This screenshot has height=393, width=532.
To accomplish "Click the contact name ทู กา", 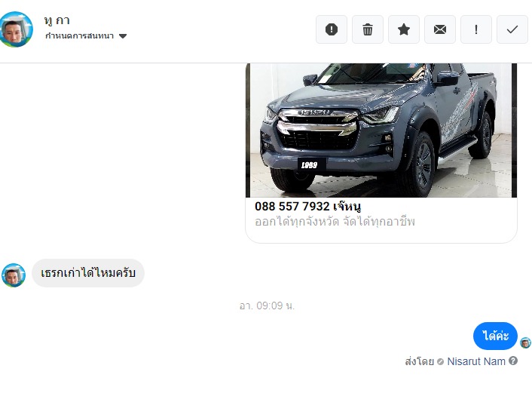I will [57, 20].
